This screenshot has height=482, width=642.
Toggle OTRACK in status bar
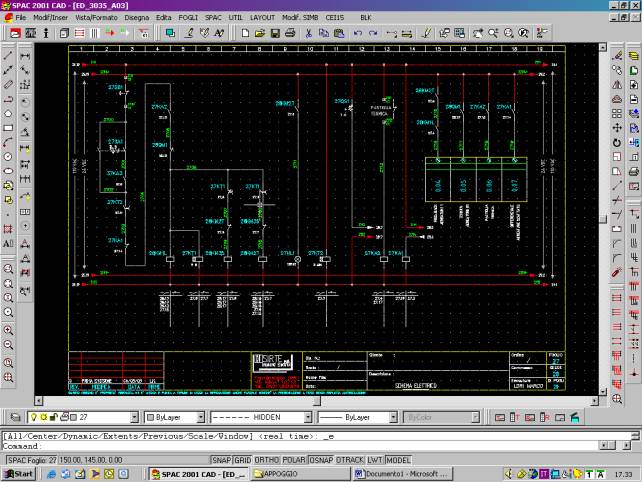tap(350, 460)
